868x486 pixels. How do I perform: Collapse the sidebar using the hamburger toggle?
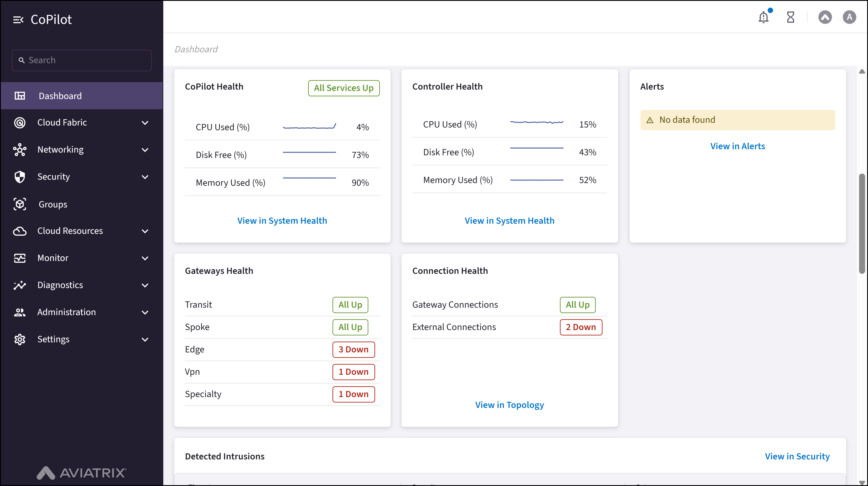pos(19,19)
